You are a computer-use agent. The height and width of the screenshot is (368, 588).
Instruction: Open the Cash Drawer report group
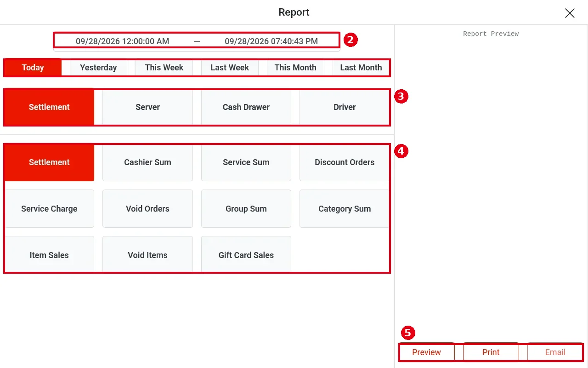[x=246, y=107]
